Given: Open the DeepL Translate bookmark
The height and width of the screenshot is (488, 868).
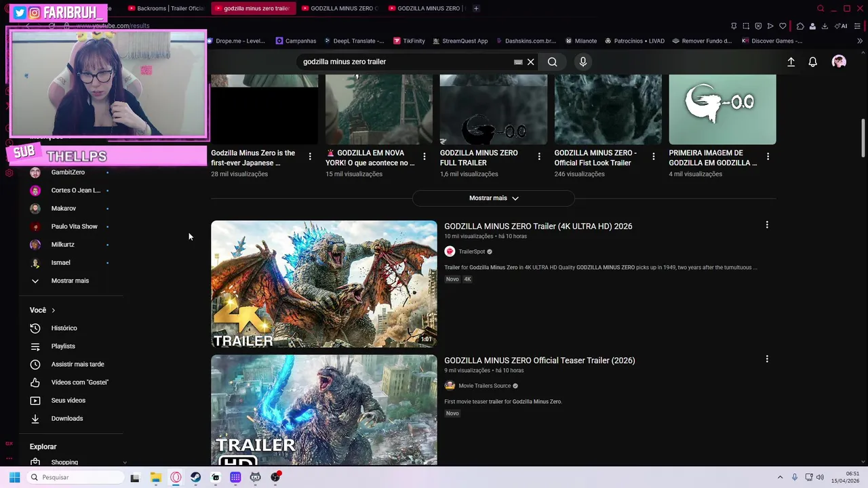Looking at the screenshot, I should pyautogui.click(x=354, y=41).
